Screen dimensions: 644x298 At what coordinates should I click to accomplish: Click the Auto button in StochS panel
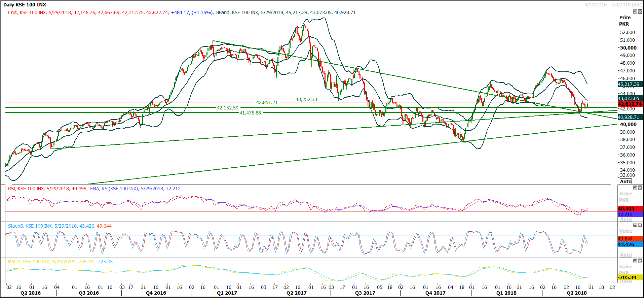626,255
